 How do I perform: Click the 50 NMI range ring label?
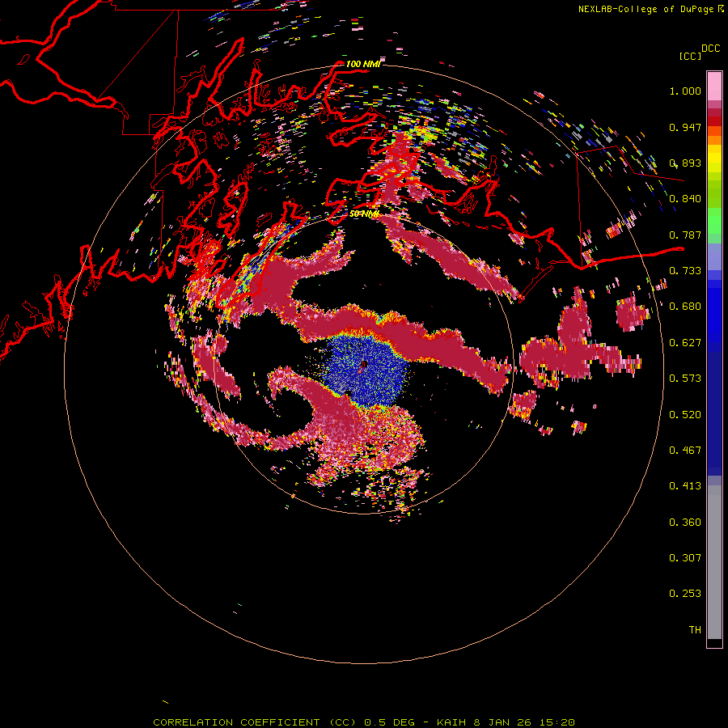[364, 214]
